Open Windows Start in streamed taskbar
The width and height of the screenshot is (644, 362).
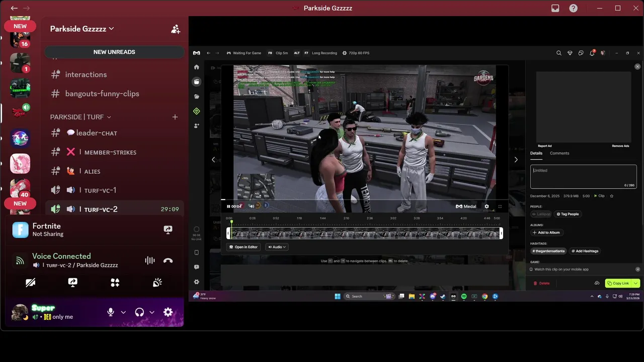pos(337,296)
